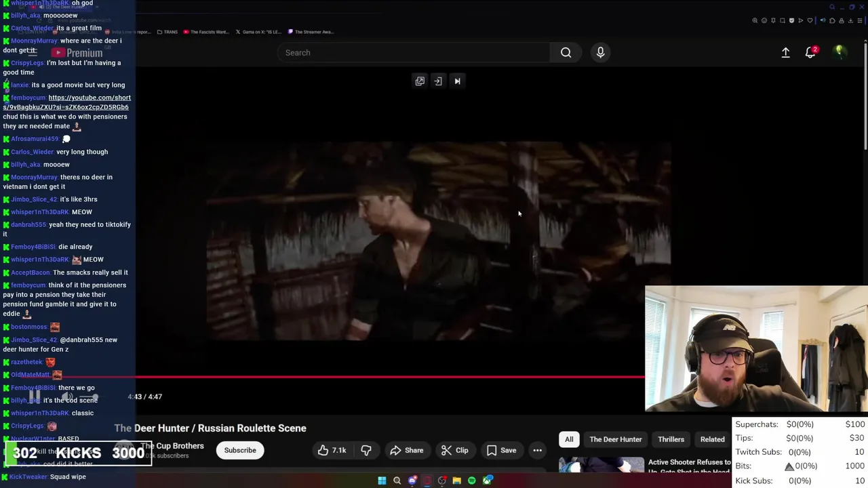Open taskbar Search icon
Viewport: 868px width, 488px height.
[x=397, y=481]
